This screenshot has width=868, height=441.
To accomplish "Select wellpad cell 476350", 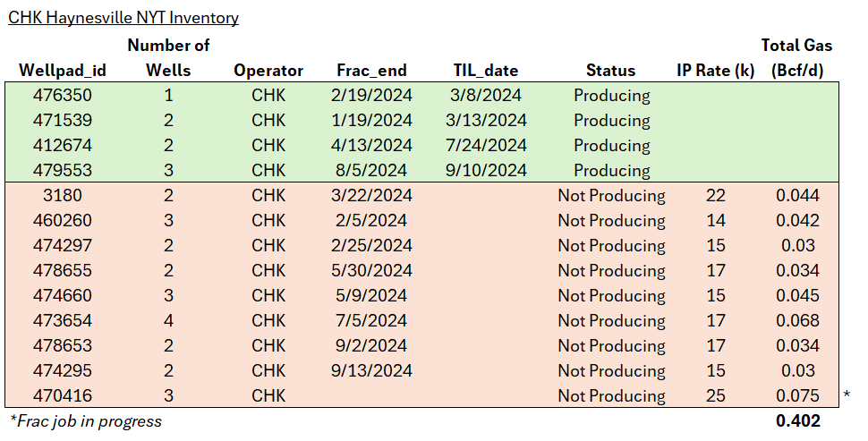I will [x=63, y=96].
